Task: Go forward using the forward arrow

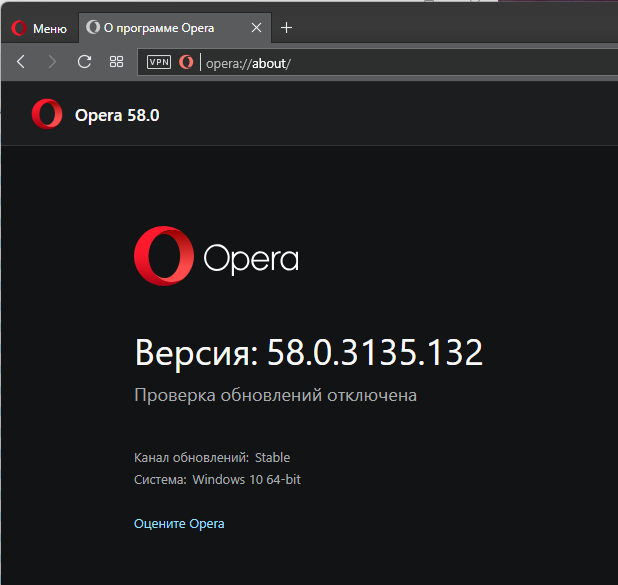Action: [x=52, y=62]
